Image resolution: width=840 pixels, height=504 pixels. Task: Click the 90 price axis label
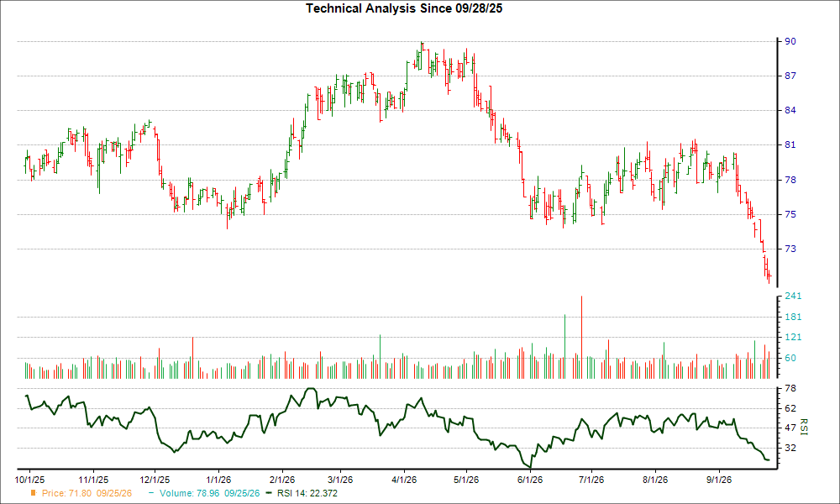click(790, 41)
